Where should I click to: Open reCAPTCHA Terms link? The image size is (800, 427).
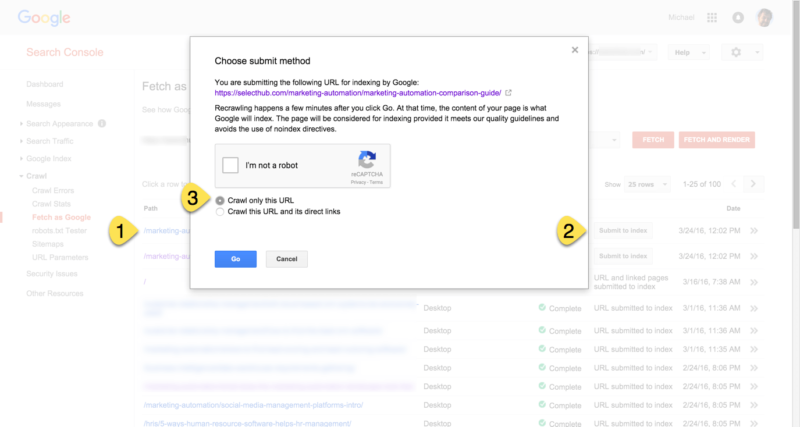coord(376,182)
